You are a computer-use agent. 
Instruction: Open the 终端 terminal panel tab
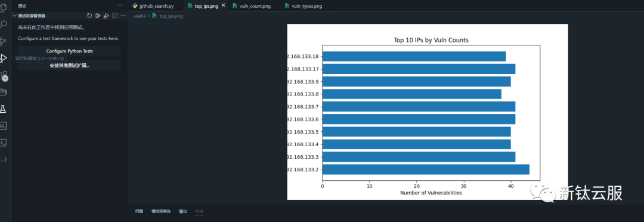[x=199, y=211]
